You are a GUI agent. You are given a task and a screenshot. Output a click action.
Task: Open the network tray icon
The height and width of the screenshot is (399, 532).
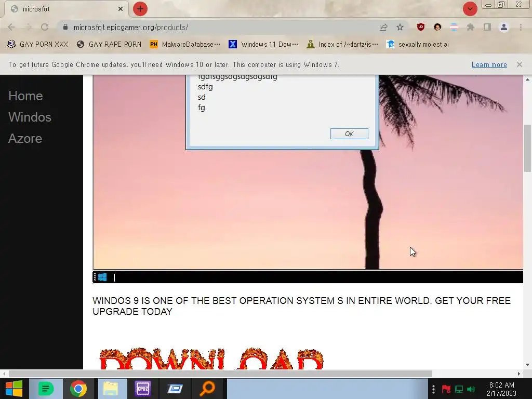[x=459, y=389]
